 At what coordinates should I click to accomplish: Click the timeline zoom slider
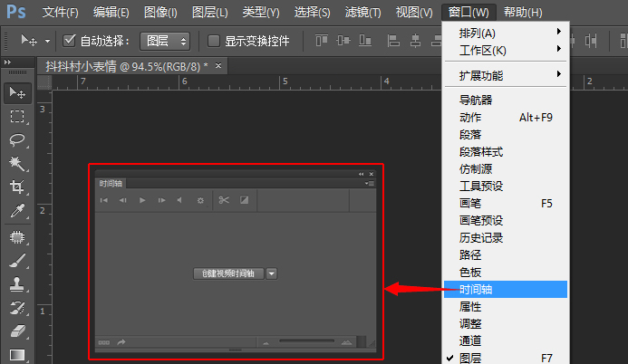click(x=308, y=341)
